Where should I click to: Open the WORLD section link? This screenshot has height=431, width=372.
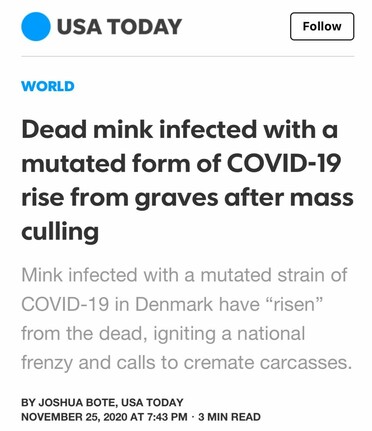(x=48, y=86)
